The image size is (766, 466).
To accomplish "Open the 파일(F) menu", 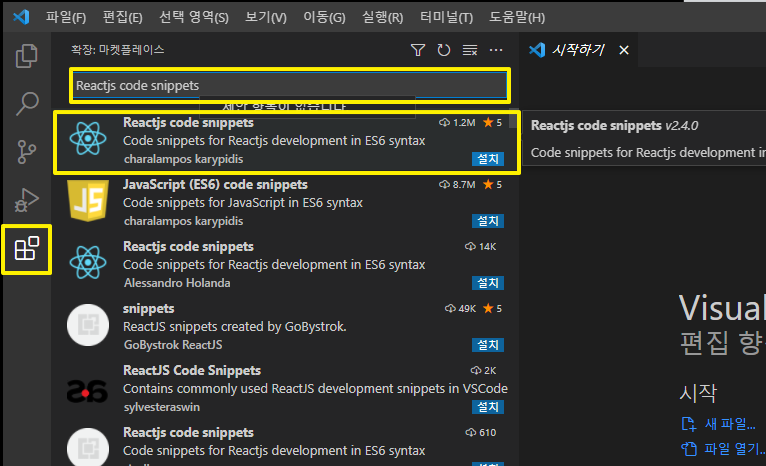I will point(66,18).
